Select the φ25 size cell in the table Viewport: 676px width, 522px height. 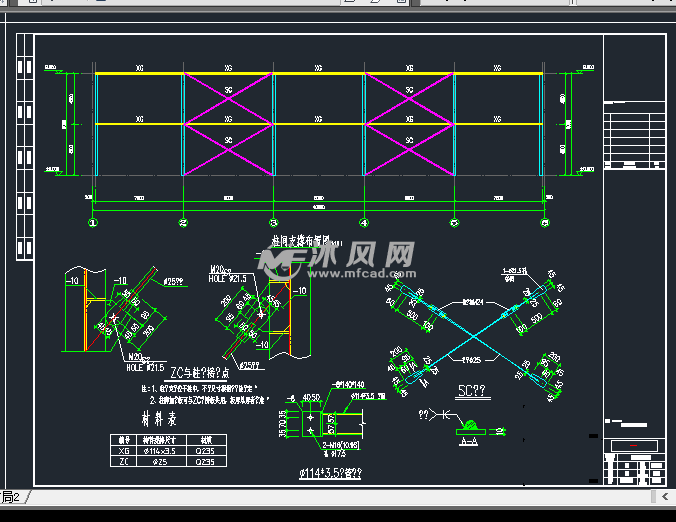click(x=159, y=462)
